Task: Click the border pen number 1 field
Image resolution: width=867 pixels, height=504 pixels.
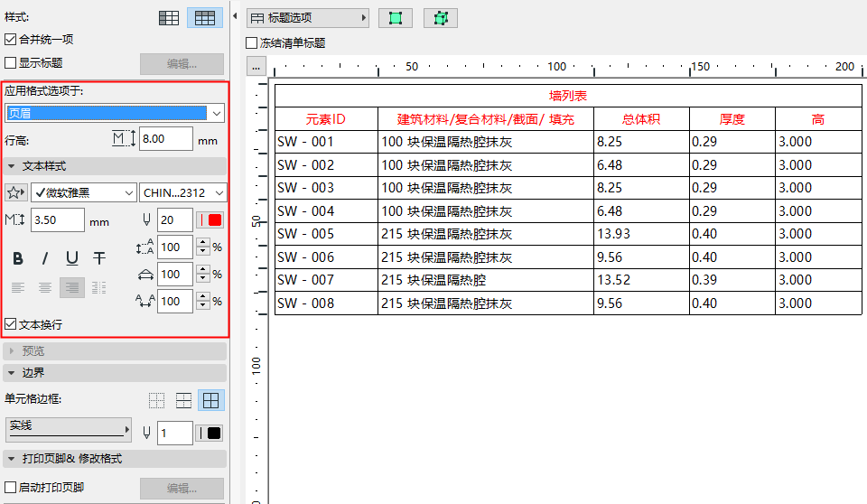Action: click(175, 433)
